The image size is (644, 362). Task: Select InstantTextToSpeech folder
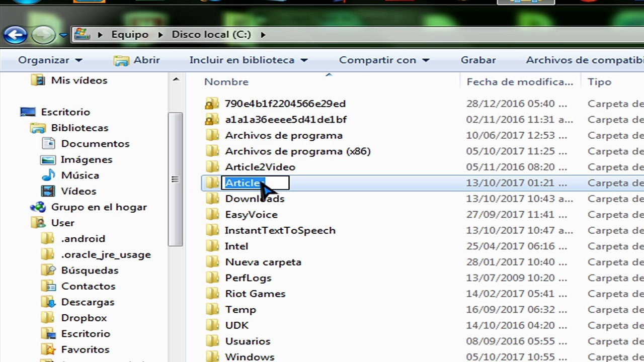280,230
